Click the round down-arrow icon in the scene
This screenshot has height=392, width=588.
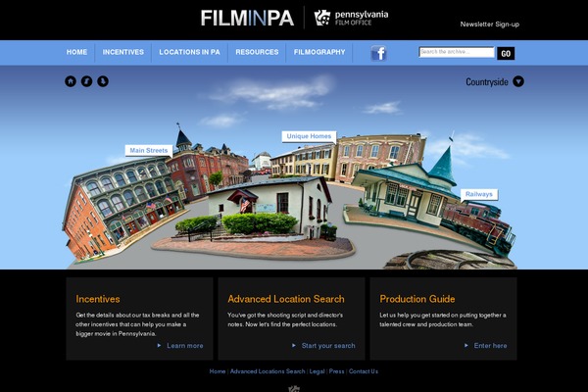[x=103, y=81]
